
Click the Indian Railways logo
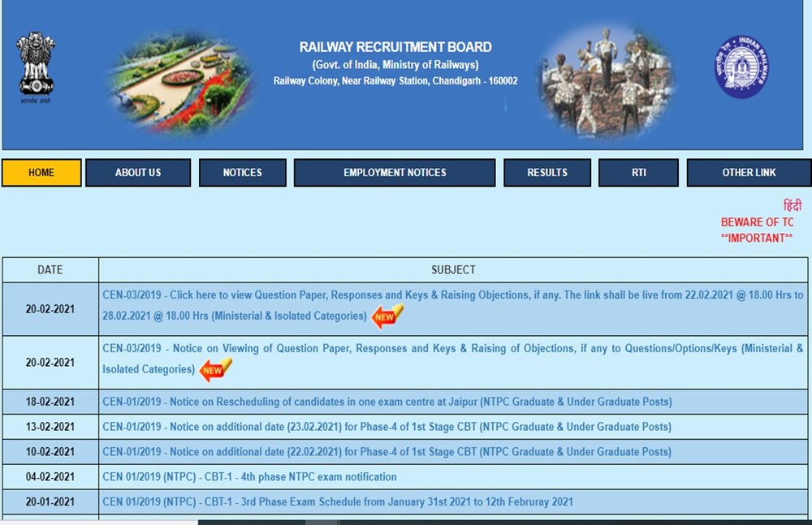point(741,67)
